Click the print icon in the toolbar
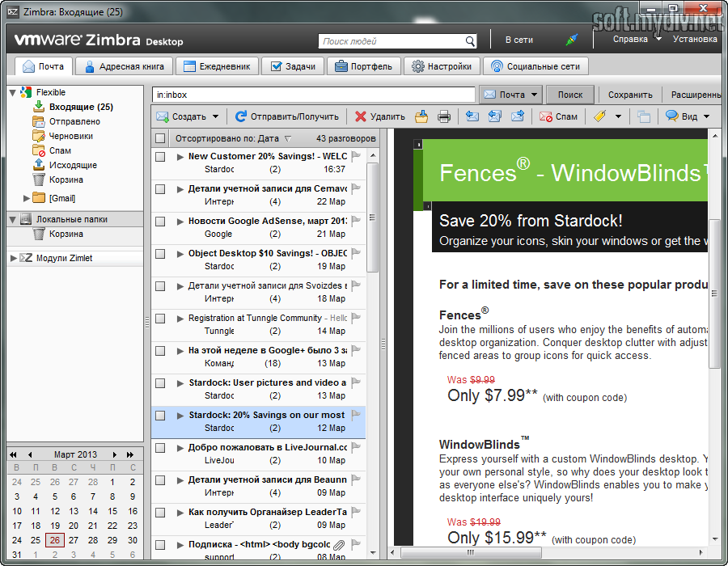The image size is (728, 566). (444, 116)
